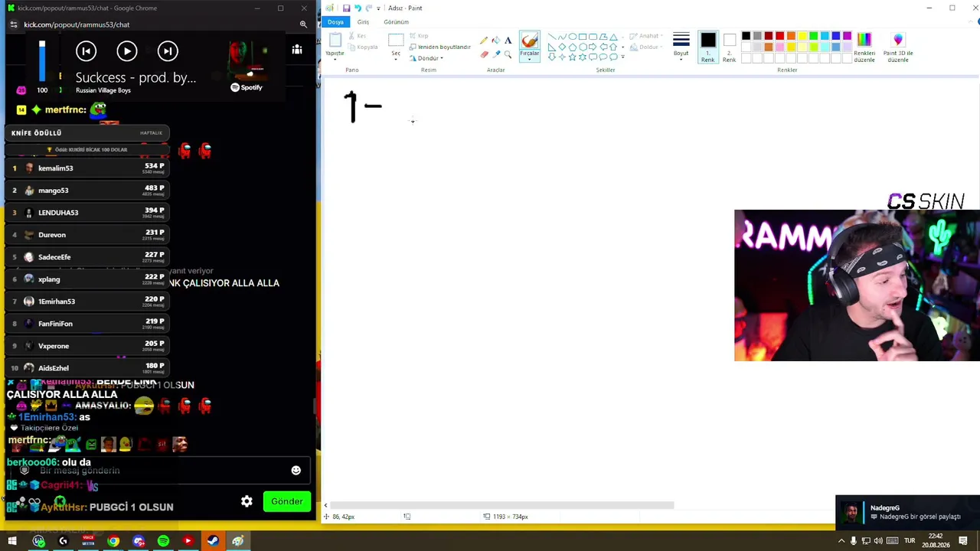
Task: Undo the last Paint action
Action: (x=358, y=8)
